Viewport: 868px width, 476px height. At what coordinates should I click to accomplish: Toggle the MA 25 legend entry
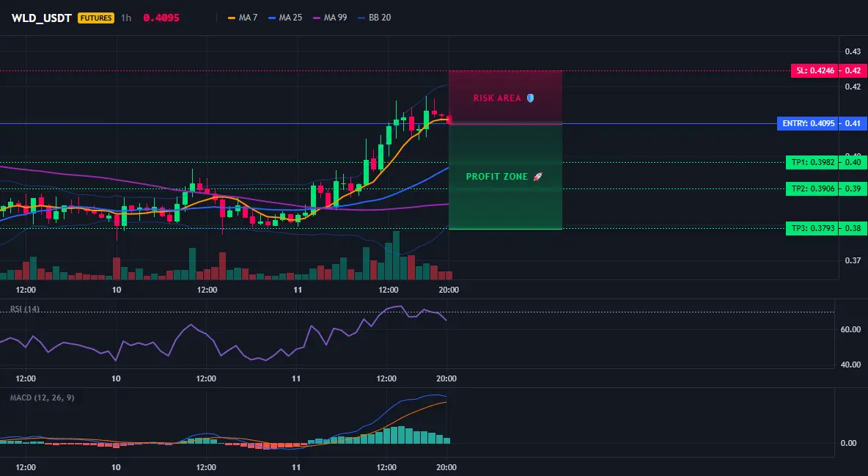(x=285, y=18)
